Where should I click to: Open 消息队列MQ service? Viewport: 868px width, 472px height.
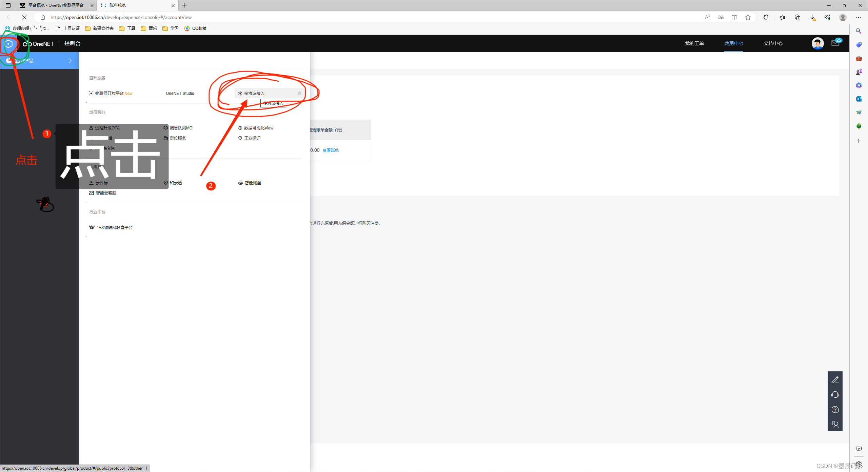(178, 128)
